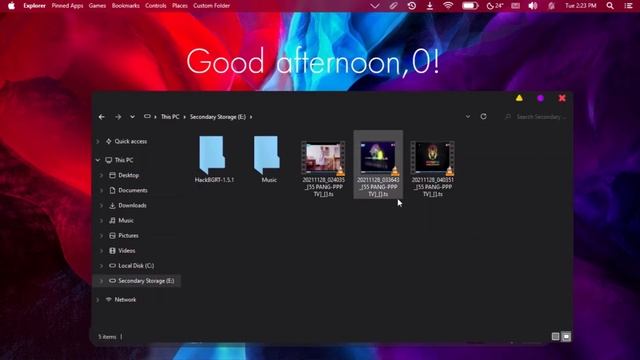This screenshot has width=640, height=360.
Task: Select This PC in the sidebar
Action: coord(124,160)
